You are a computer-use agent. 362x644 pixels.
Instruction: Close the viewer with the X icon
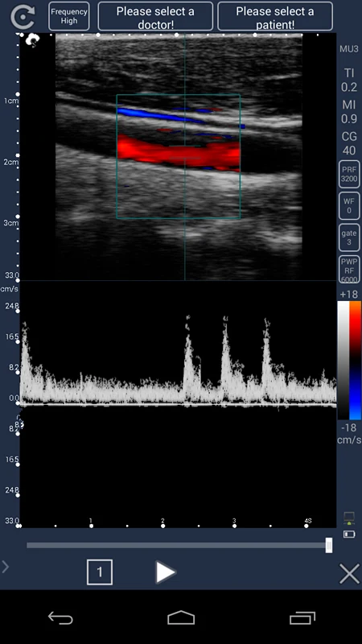coord(349,573)
